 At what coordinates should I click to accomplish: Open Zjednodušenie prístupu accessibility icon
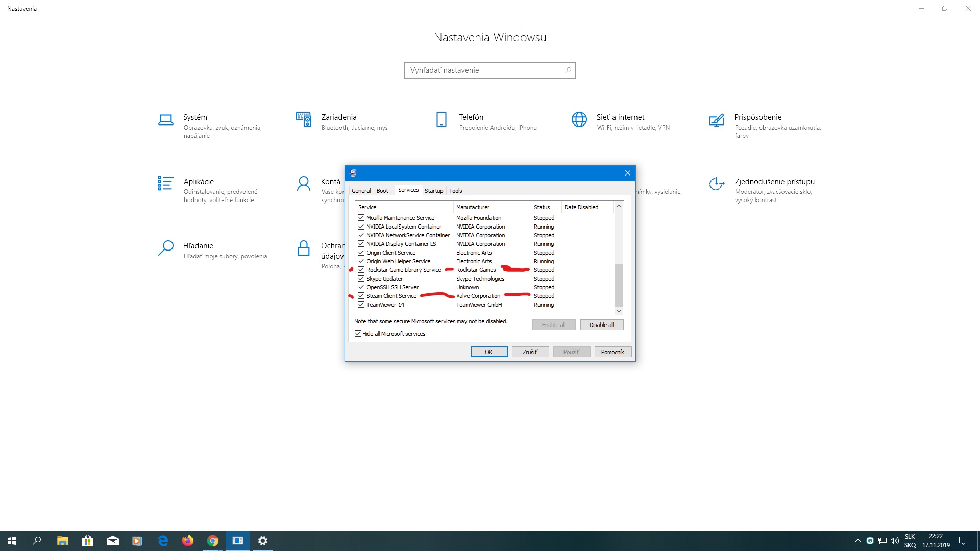coord(717,184)
